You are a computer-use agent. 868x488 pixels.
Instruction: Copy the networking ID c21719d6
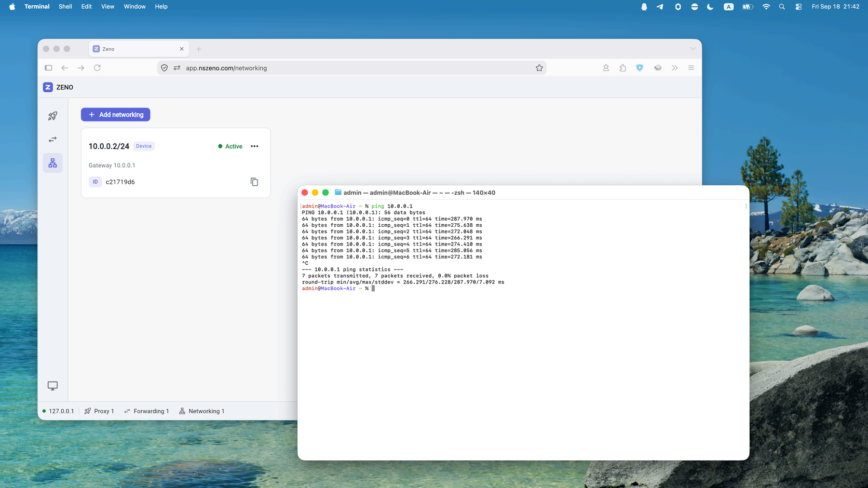254,182
